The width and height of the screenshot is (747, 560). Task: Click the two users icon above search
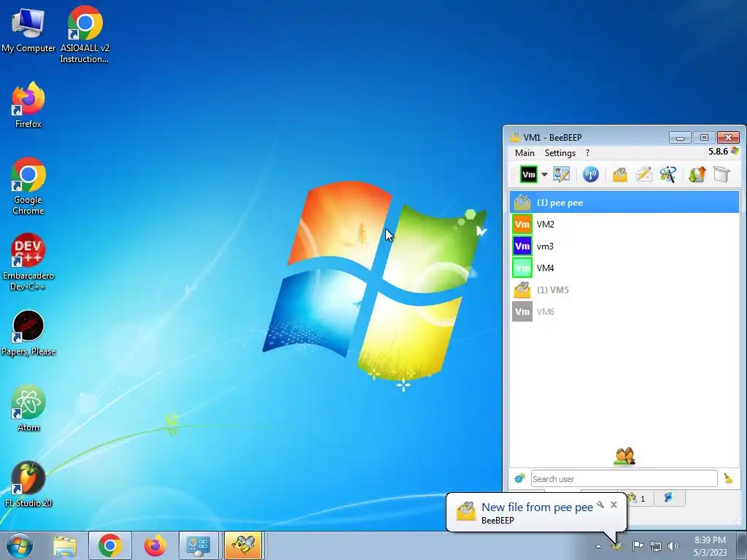coord(624,456)
